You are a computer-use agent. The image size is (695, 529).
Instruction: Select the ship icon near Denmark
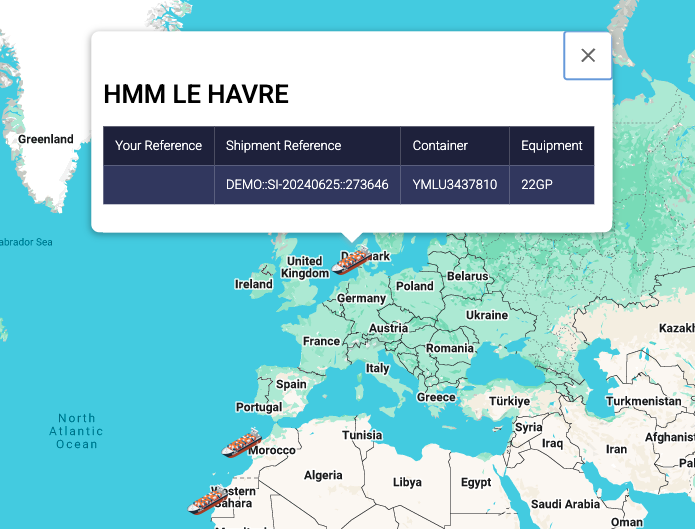click(351, 260)
